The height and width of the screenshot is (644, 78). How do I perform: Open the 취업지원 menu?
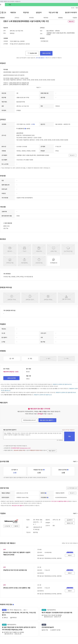click(x=26, y=13)
